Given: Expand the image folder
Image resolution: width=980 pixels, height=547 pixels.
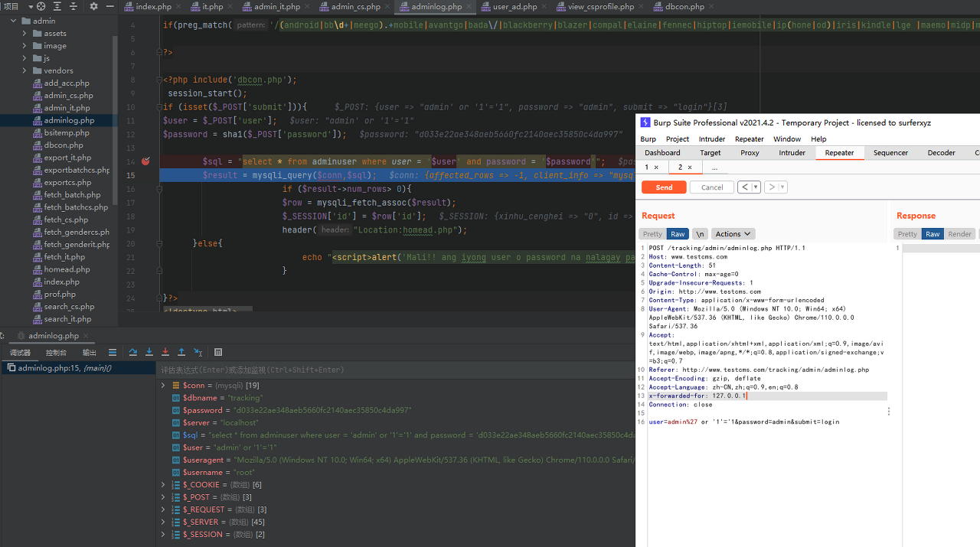Looking at the screenshot, I should (x=24, y=46).
